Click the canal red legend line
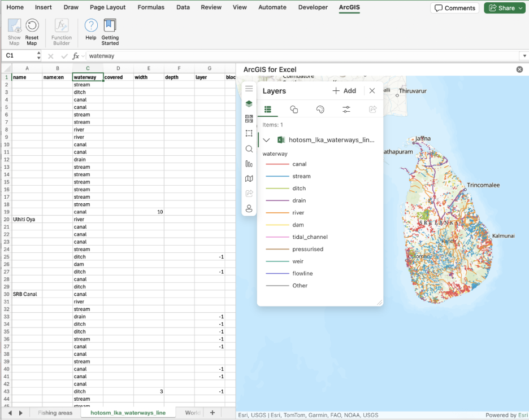 tap(277, 164)
